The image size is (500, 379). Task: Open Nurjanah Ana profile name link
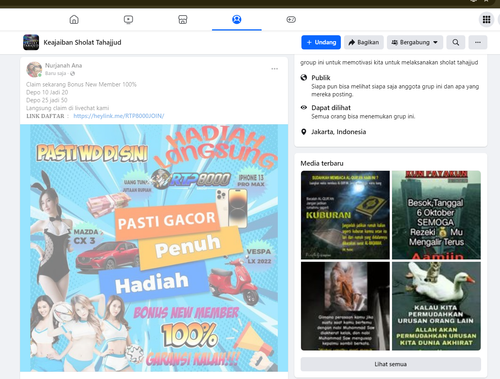[x=63, y=65]
